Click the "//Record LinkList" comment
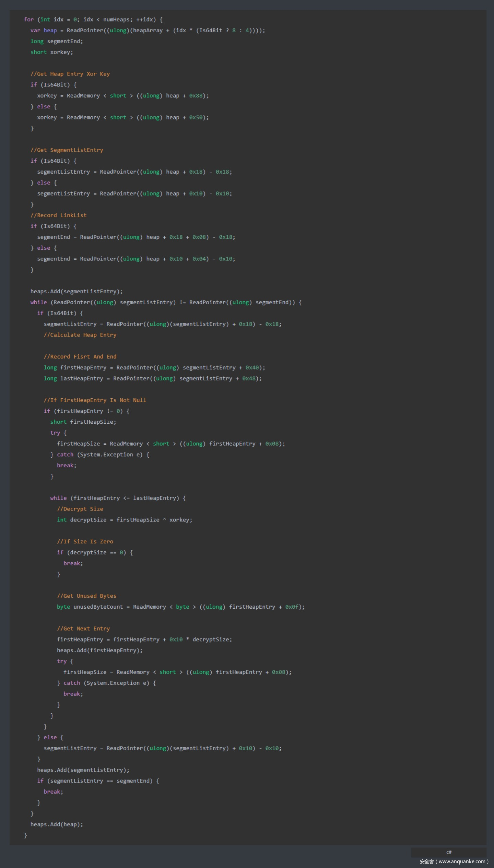The width and height of the screenshot is (494, 868). (58, 215)
